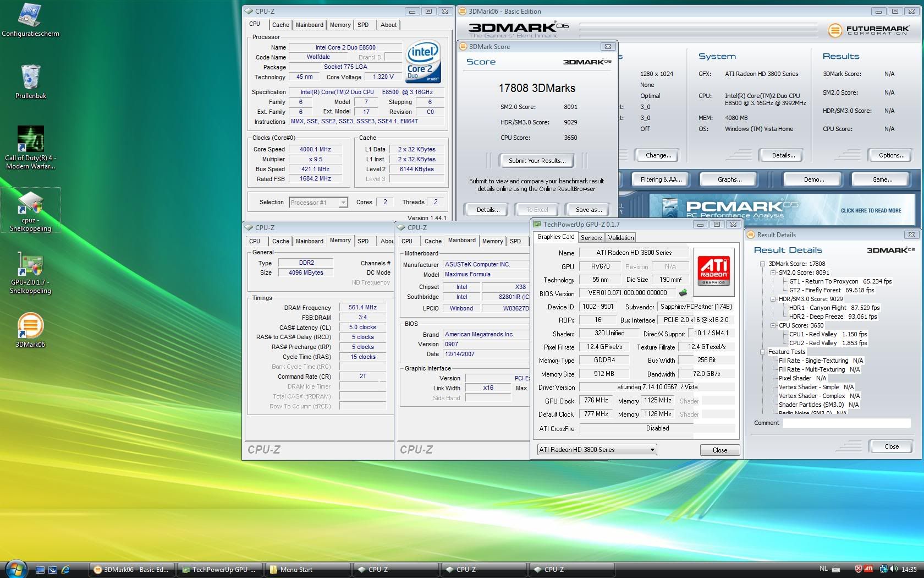Open the About tab in the processor CPU-Z window
This screenshot has height=578, width=924.
click(388, 25)
